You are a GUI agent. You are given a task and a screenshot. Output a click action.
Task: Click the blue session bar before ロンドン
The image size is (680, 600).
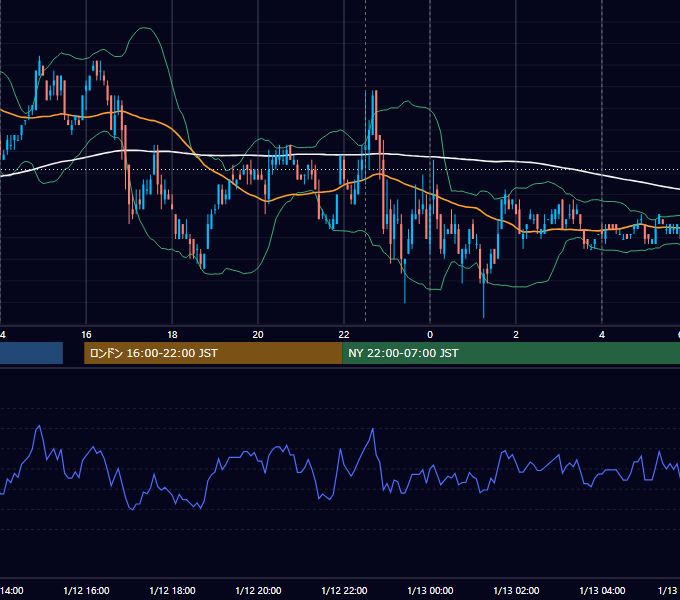click(x=31, y=353)
